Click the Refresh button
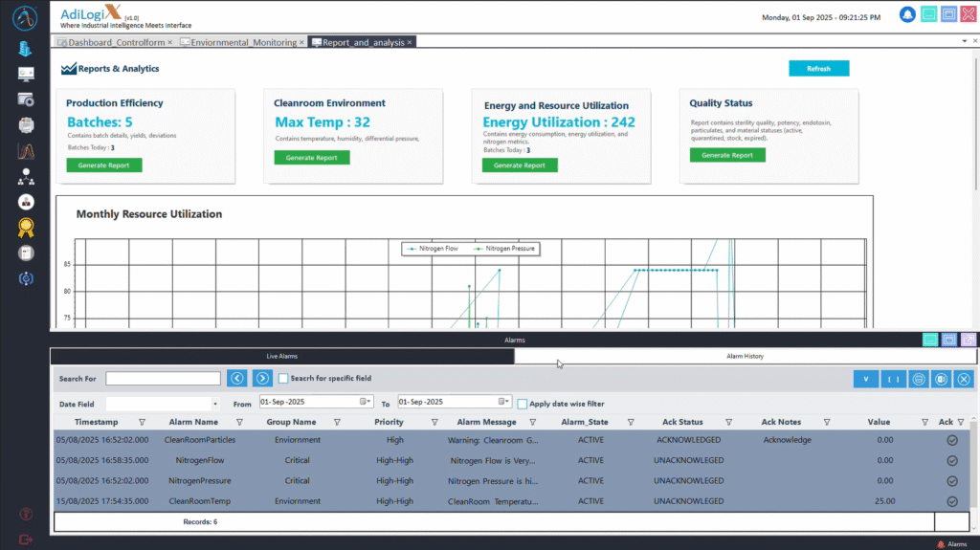 tap(819, 68)
